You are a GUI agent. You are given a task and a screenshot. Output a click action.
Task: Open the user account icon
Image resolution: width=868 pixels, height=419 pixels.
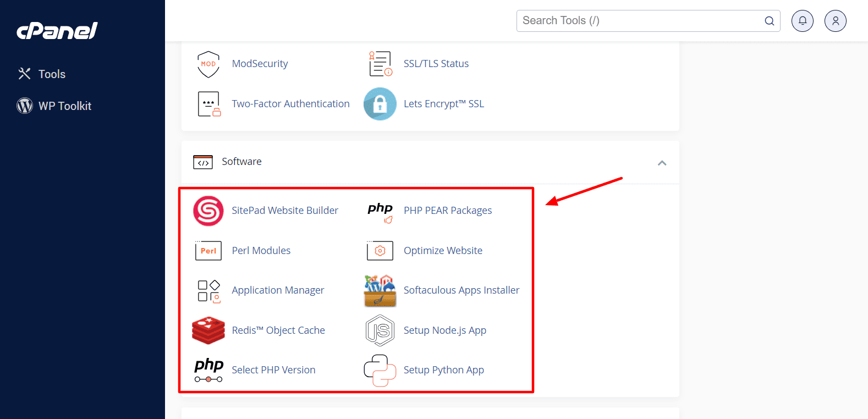tap(836, 21)
